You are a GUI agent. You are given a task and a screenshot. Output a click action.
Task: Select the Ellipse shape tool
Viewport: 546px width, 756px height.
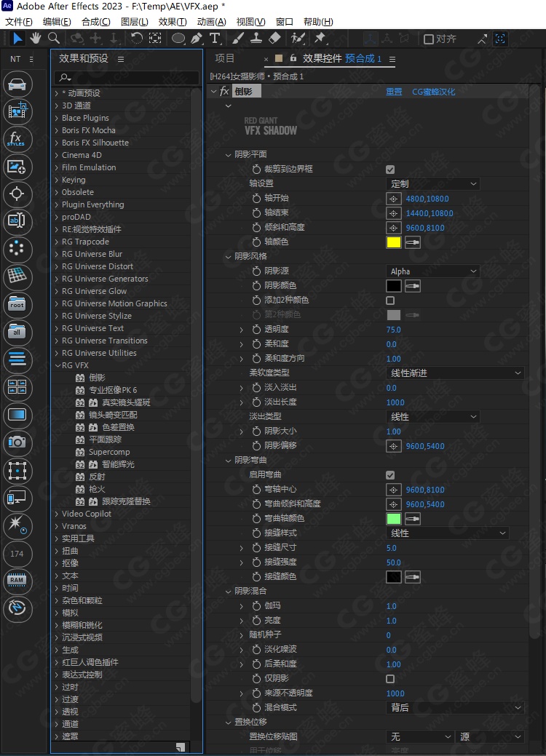pyautogui.click(x=178, y=38)
